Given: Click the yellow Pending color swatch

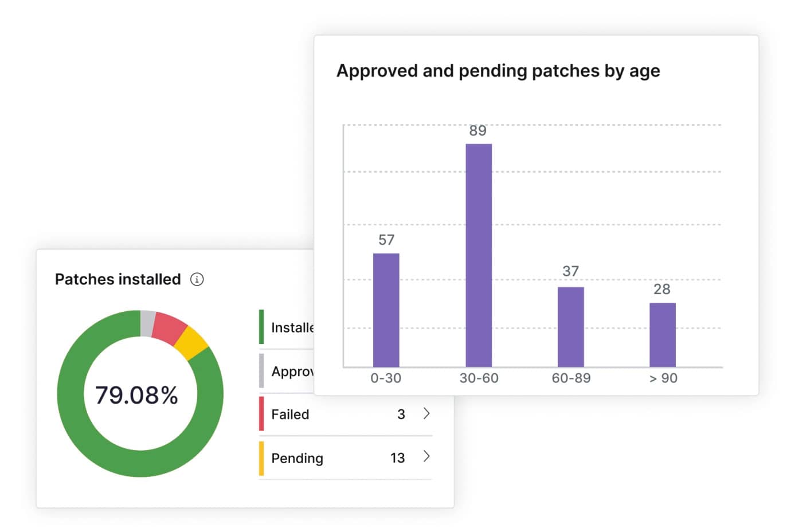Looking at the screenshot, I should coord(261,458).
